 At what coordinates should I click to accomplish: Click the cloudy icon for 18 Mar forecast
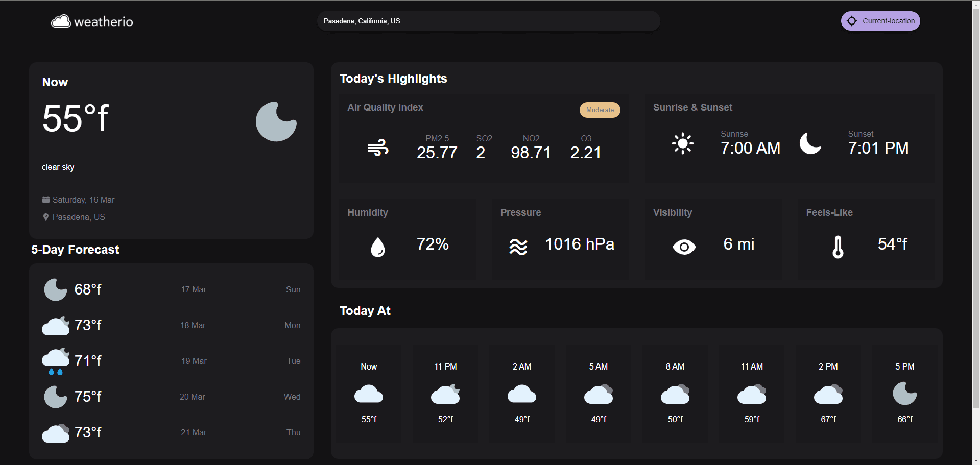click(x=55, y=326)
